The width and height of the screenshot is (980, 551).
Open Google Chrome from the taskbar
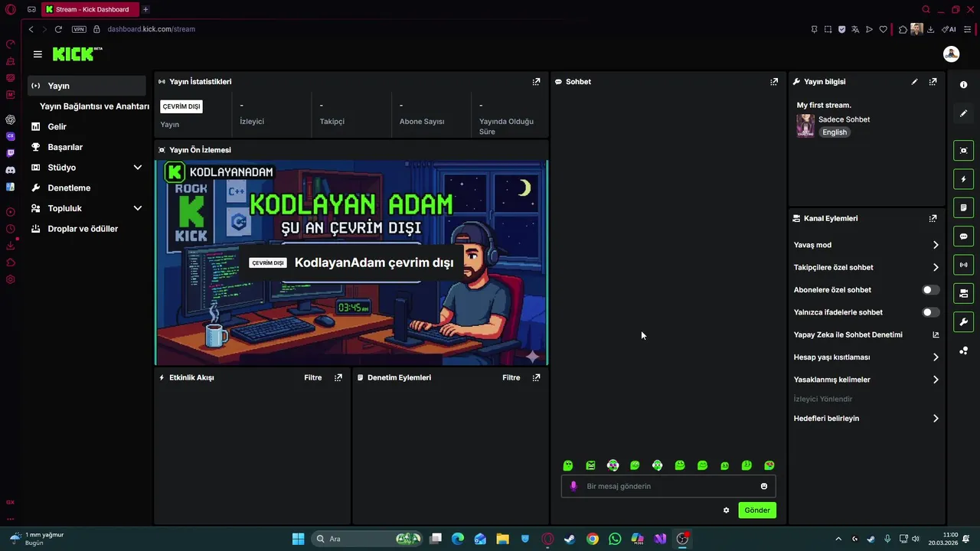coord(593,539)
